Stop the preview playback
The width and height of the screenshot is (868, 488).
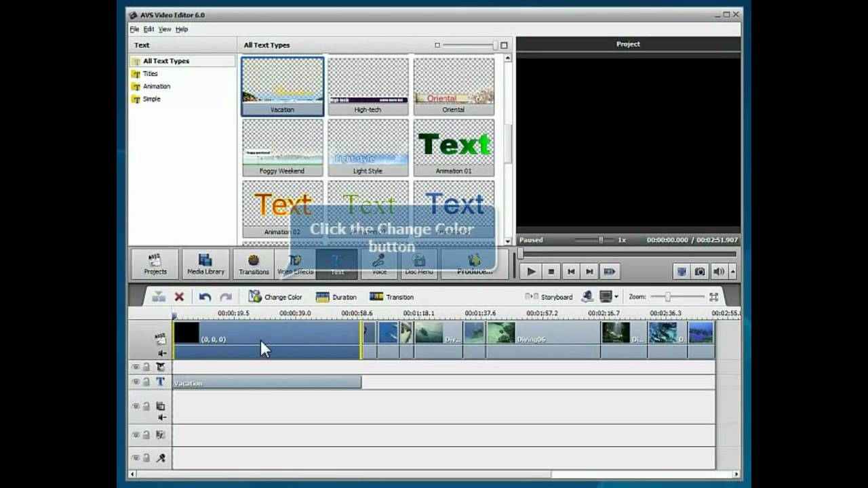tap(551, 272)
